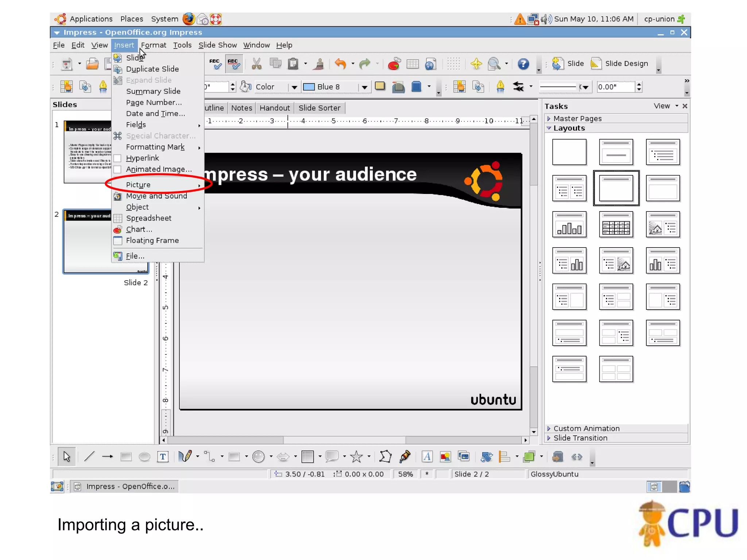Launch Firefox from the top panel

[x=189, y=19]
